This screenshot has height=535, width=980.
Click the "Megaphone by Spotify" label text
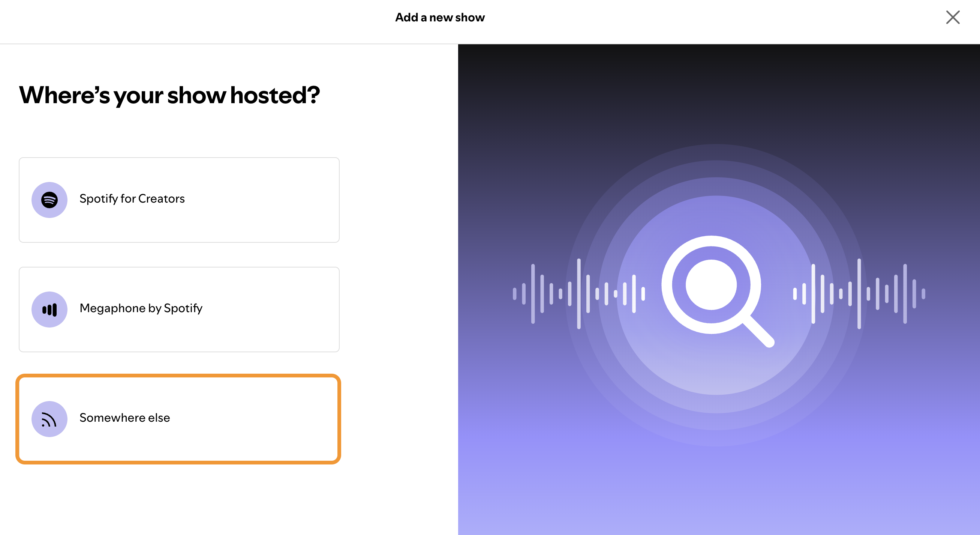[x=141, y=308]
